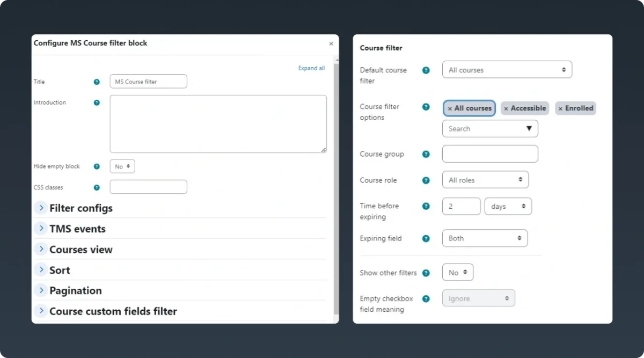Screen dimensions: 644x358
Task: Open Course filter options search dropdown
Action: coord(490,129)
